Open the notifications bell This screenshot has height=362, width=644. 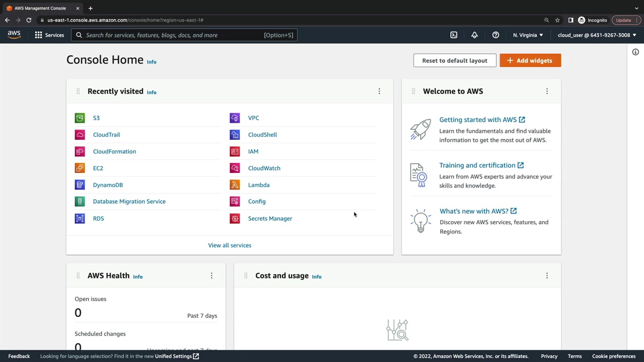pyautogui.click(x=474, y=35)
